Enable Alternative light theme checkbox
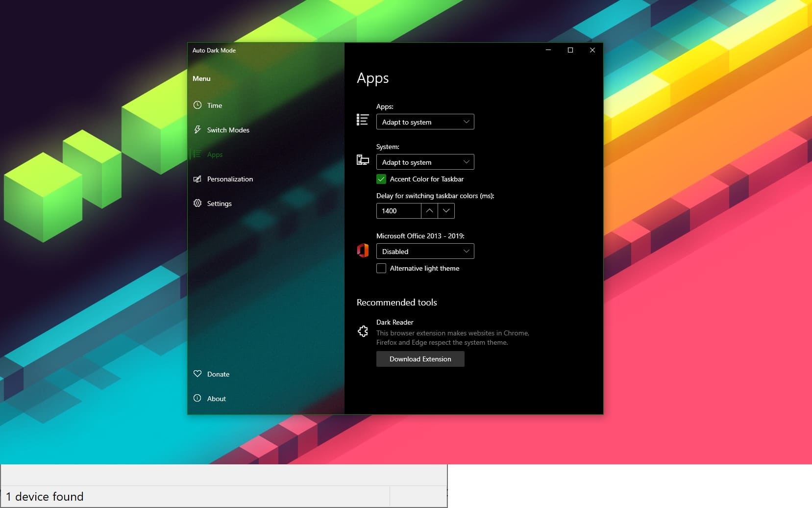Image resolution: width=812 pixels, height=508 pixels. 381,268
